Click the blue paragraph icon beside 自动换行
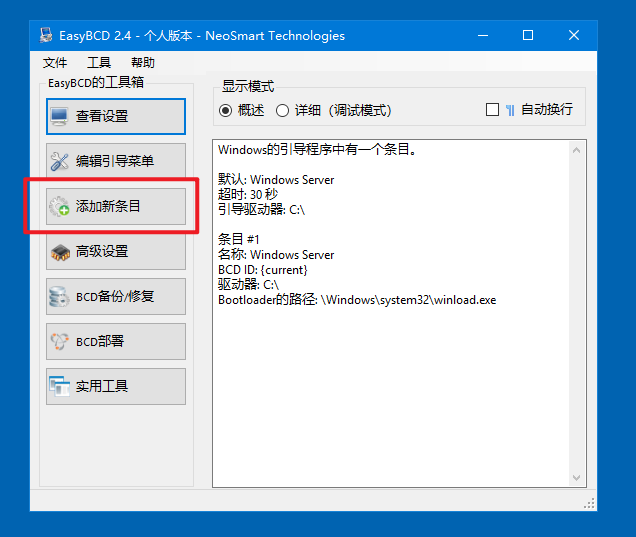Image resolution: width=636 pixels, height=537 pixels. point(510,110)
